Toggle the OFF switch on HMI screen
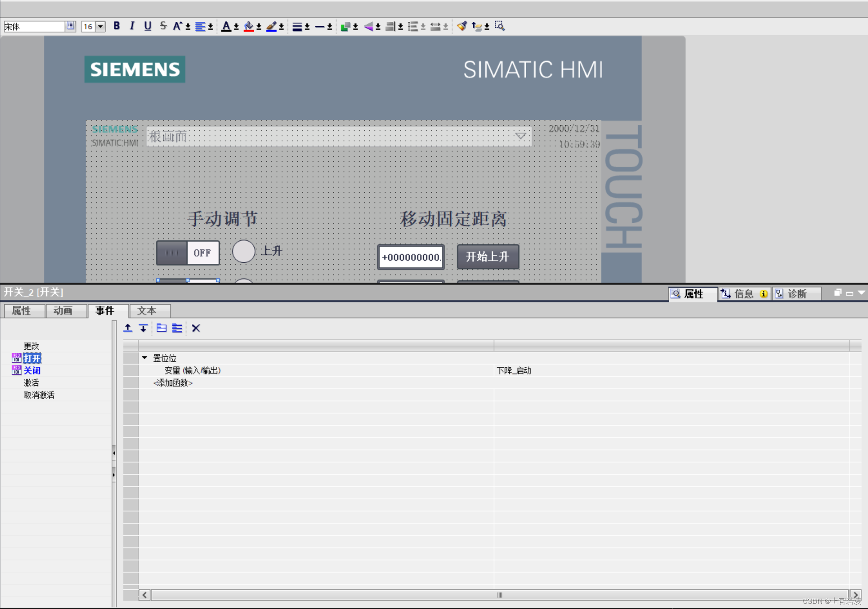 [x=188, y=253]
